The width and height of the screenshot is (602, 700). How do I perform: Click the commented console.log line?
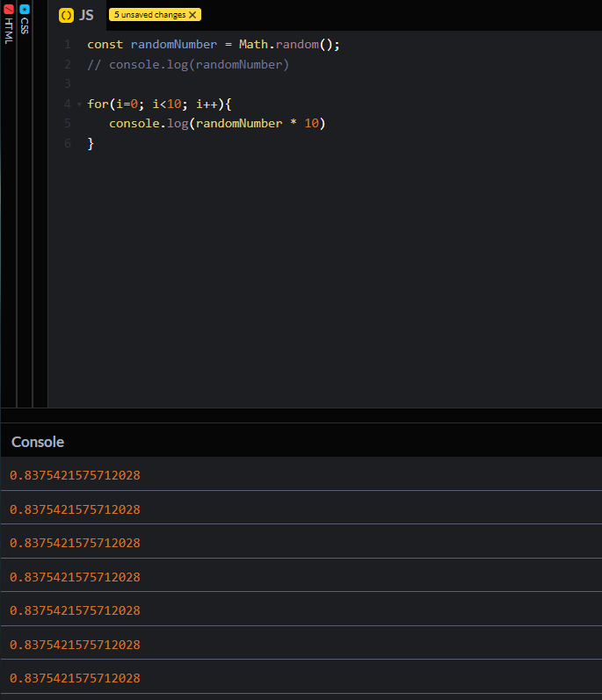tap(188, 64)
